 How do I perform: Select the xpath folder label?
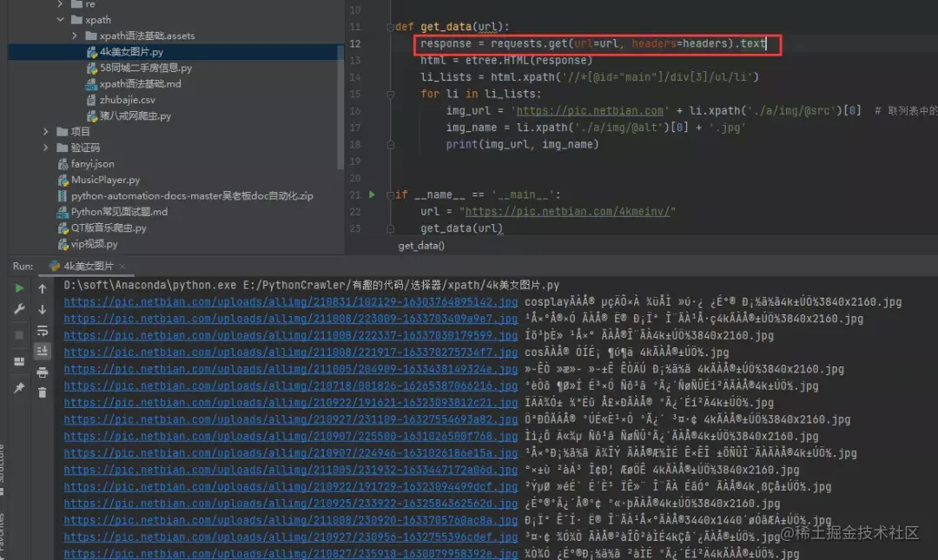pos(97,20)
